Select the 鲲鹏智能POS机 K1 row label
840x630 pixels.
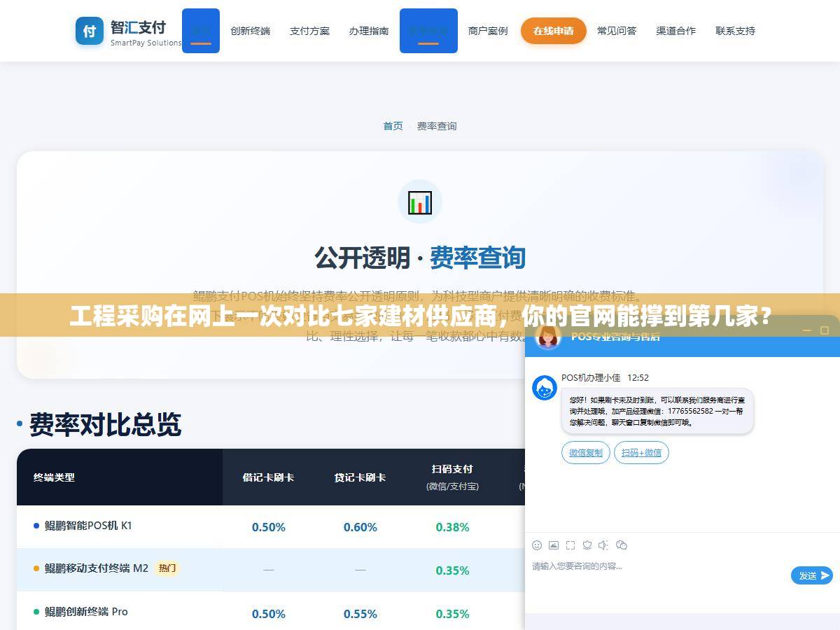88,525
